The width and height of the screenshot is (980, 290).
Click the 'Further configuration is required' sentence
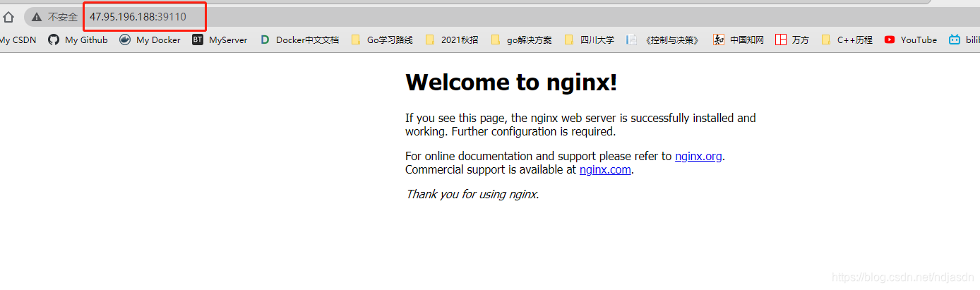[x=534, y=131]
